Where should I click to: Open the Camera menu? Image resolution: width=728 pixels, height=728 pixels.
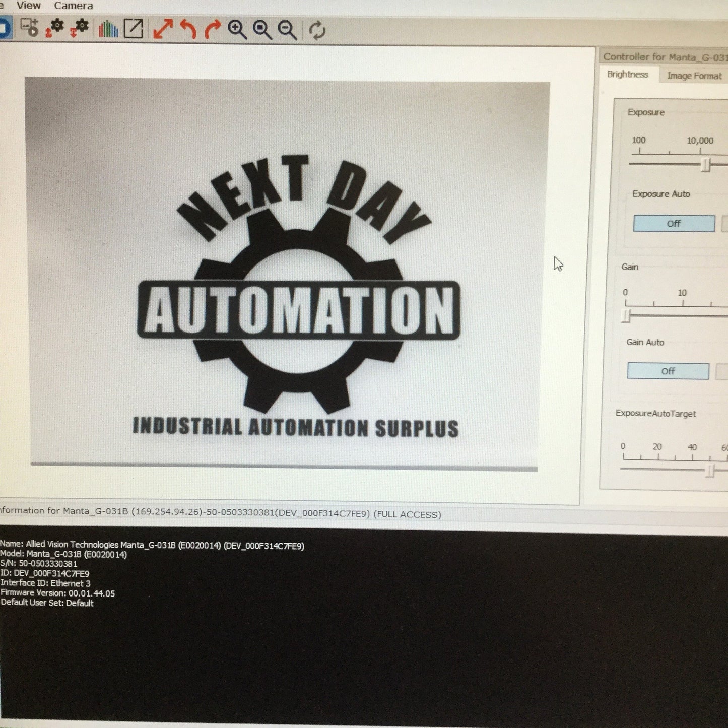pyautogui.click(x=74, y=6)
